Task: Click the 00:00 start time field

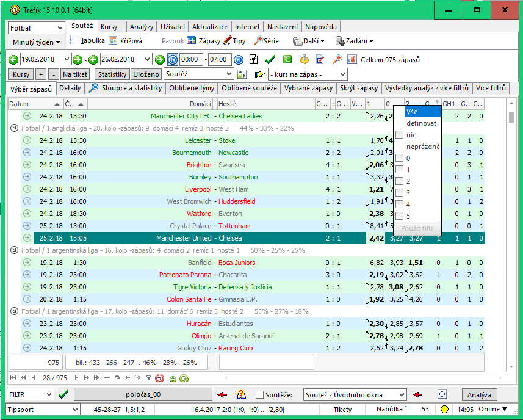Action: (x=191, y=60)
